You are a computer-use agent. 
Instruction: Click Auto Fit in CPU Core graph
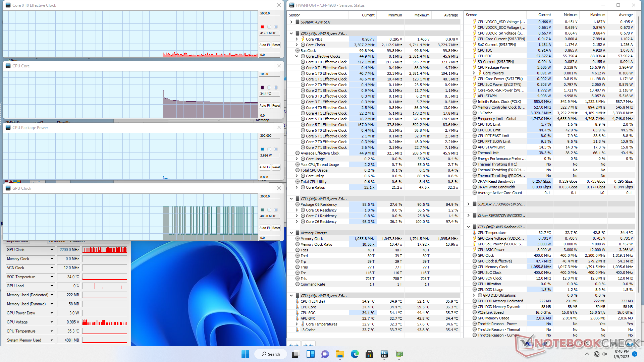265,106
